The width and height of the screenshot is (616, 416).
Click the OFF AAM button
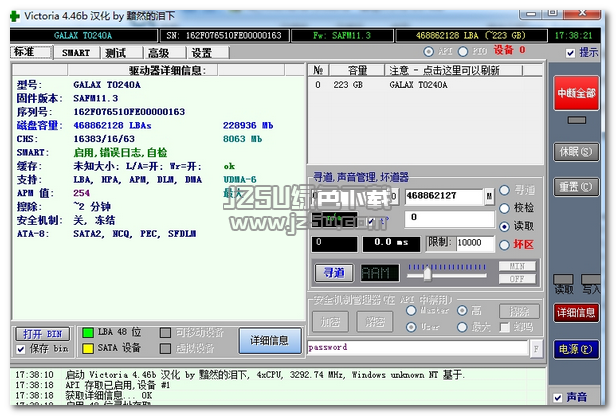[x=517, y=279]
